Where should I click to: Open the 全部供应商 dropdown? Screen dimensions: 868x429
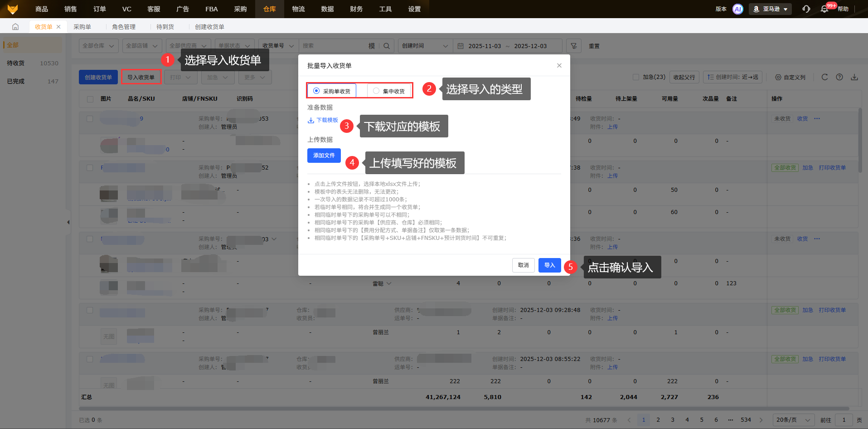[x=188, y=46]
